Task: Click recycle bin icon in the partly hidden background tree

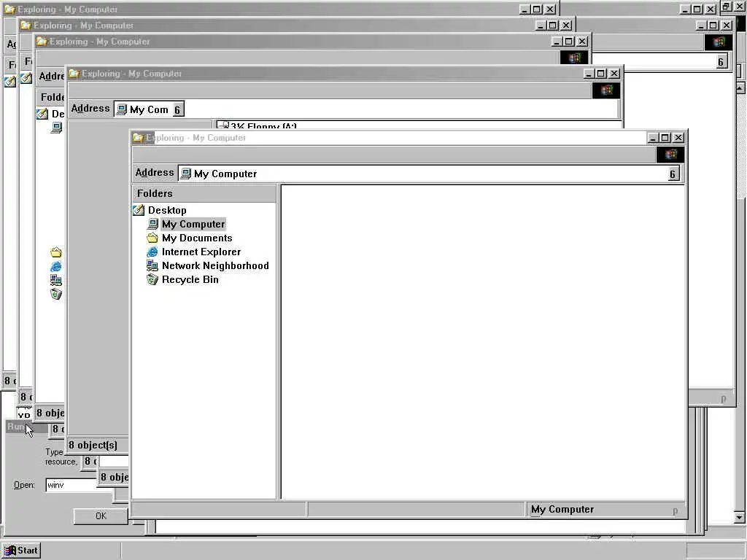Action: coord(56,294)
